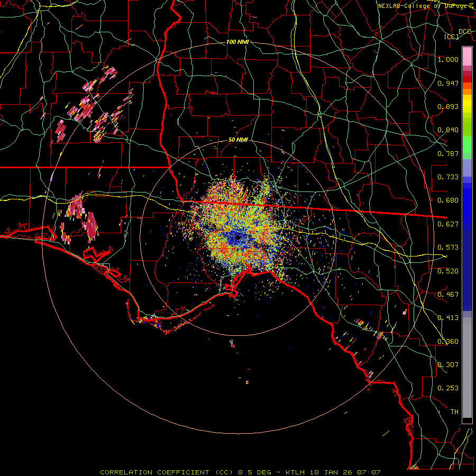Viewport: 476px width, 476px height.
Task: Click the 50 NMI range ring label
Action: [x=238, y=140]
